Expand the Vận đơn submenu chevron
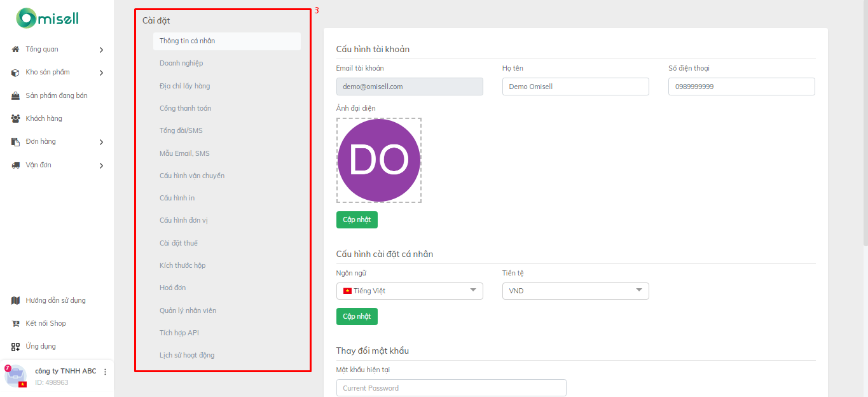 pyautogui.click(x=101, y=165)
